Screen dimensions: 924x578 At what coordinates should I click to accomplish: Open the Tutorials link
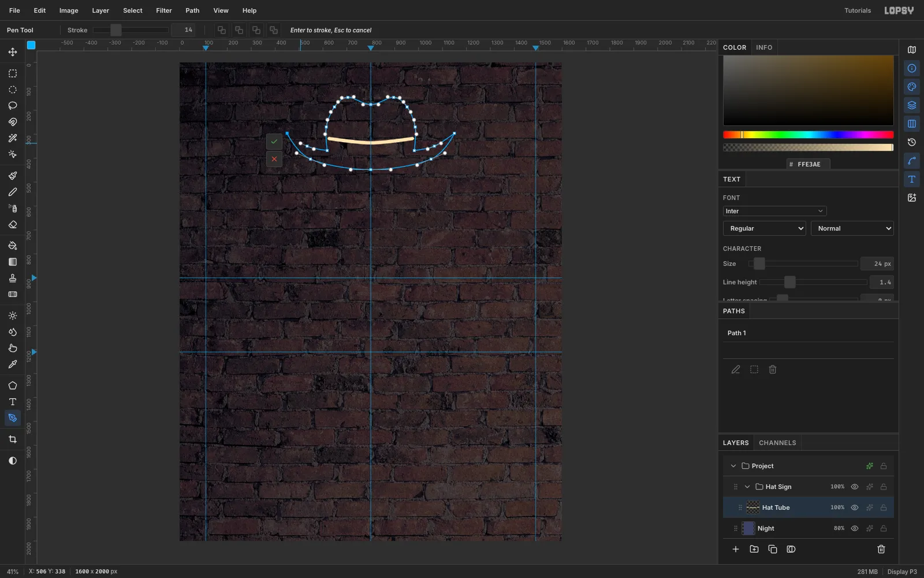click(x=858, y=10)
